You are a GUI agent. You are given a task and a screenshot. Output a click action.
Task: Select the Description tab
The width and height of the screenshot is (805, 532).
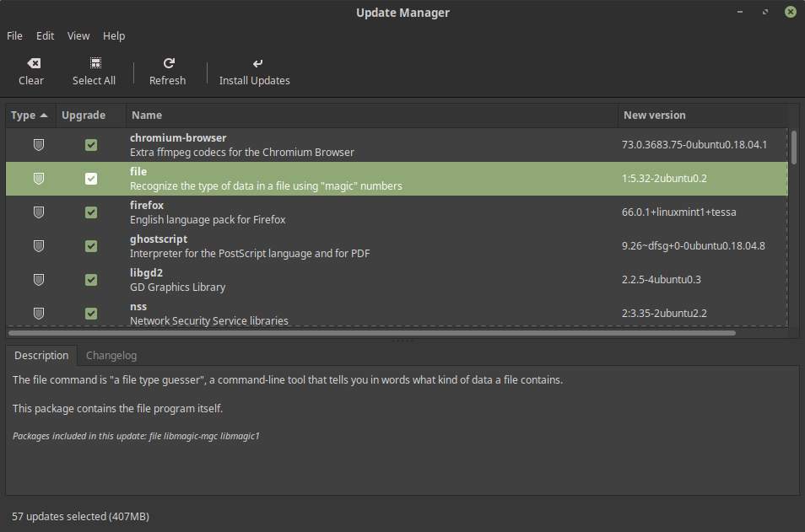tap(41, 356)
